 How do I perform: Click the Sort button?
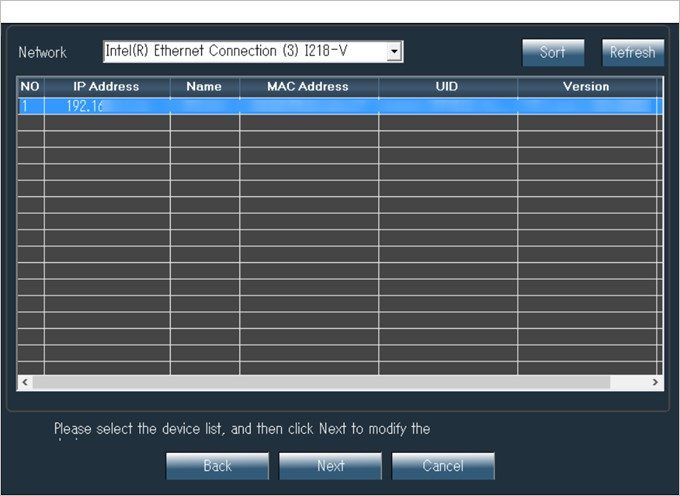pos(552,52)
